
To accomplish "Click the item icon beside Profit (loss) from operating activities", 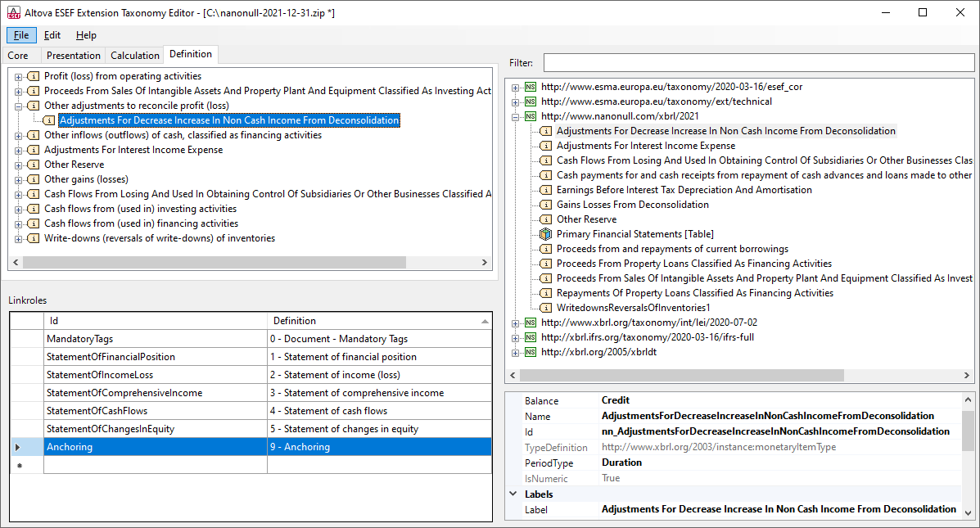I will [34, 76].
